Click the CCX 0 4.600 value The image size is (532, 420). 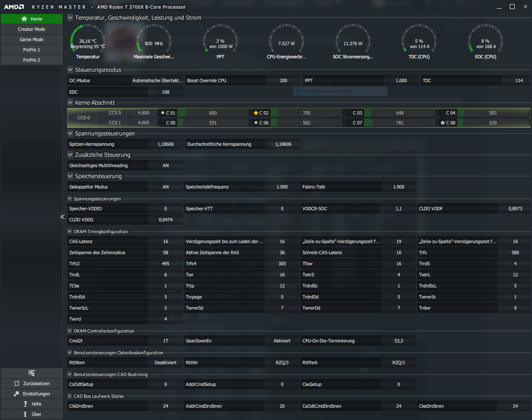click(x=143, y=113)
